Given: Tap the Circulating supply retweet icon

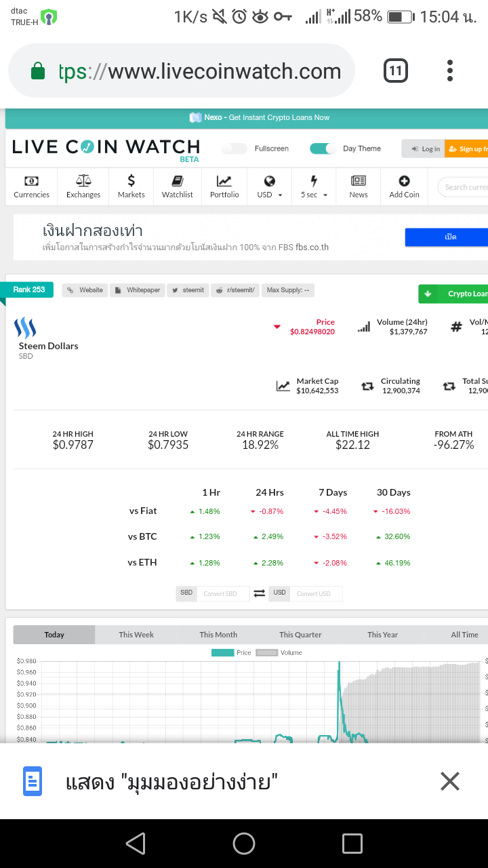Looking at the screenshot, I should coord(367,386).
